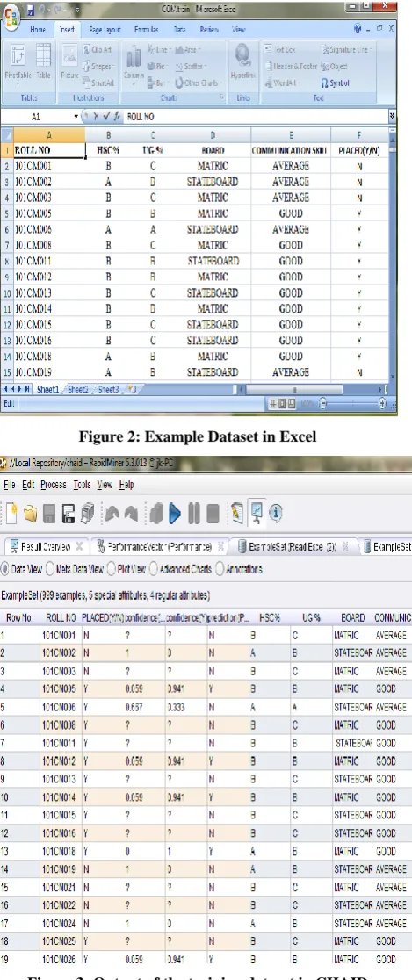Select Excel cell containing 101CM001
Viewport: 412px width, 980px height.
click(49, 166)
